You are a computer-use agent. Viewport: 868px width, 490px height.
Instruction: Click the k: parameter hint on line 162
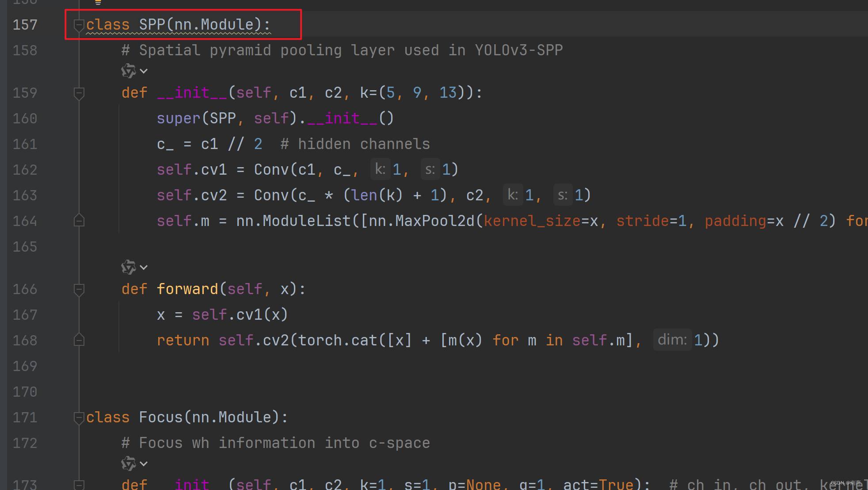coord(381,169)
